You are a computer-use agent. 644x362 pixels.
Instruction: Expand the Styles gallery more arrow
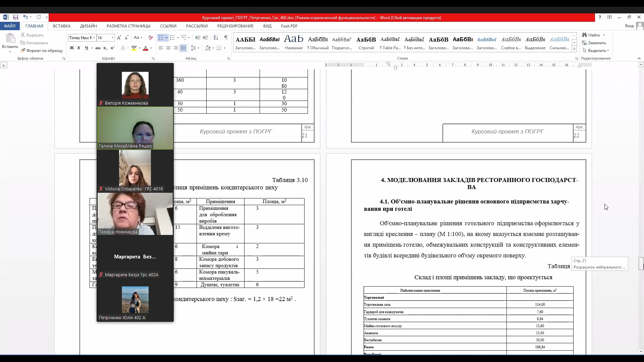(574, 49)
